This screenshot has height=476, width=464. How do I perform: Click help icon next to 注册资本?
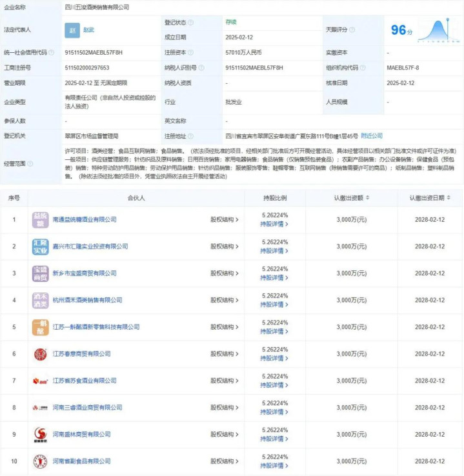pos(190,52)
